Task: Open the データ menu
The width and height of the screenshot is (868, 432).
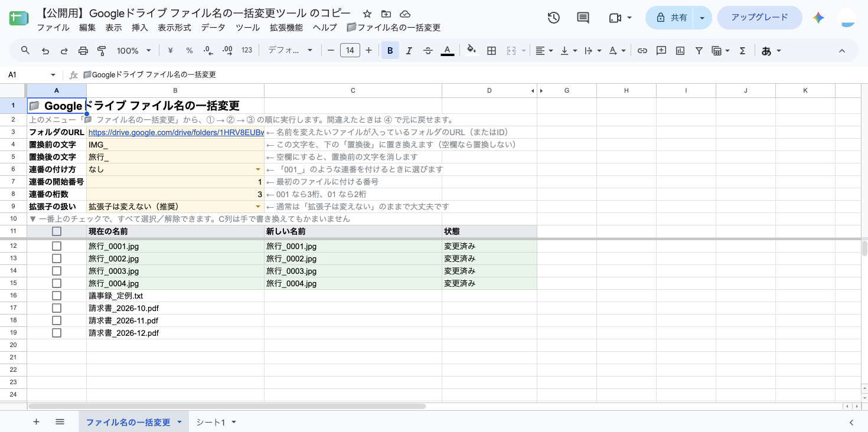Action: tap(213, 28)
